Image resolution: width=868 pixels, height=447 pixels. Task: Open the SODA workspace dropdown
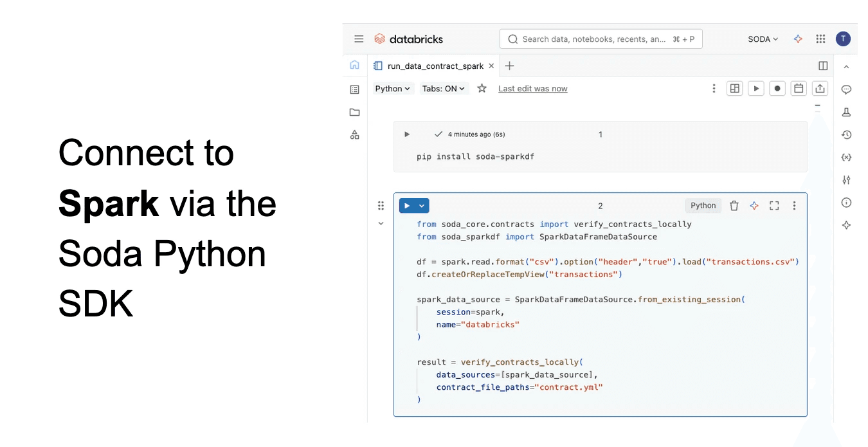pyautogui.click(x=763, y=39)
